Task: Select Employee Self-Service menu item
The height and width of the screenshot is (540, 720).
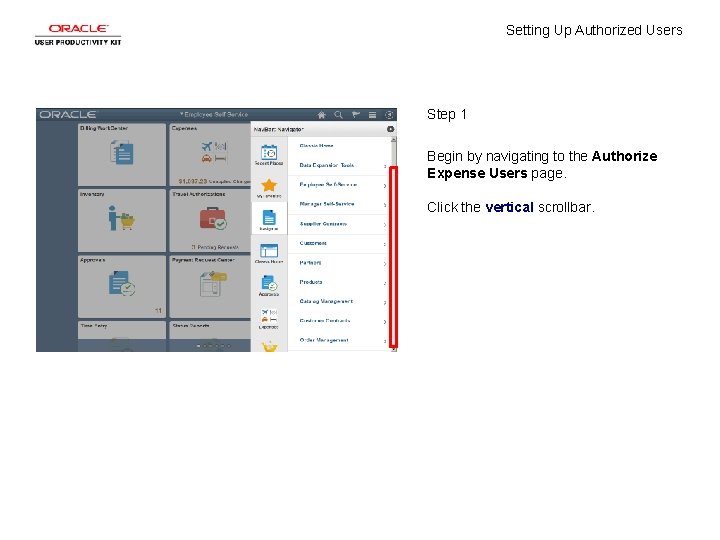Action: (x=328, y=185)
